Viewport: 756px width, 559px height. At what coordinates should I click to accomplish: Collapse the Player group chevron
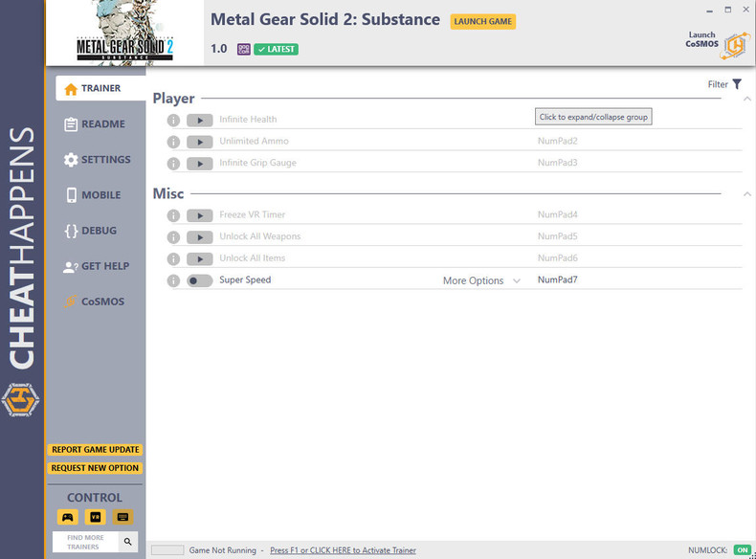(x=746, y=99)
